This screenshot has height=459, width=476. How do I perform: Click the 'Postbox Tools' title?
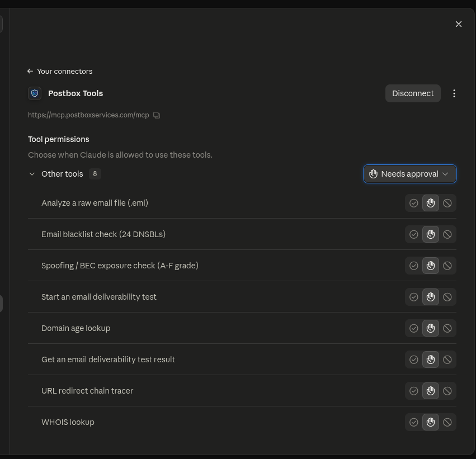coord(76,93)
